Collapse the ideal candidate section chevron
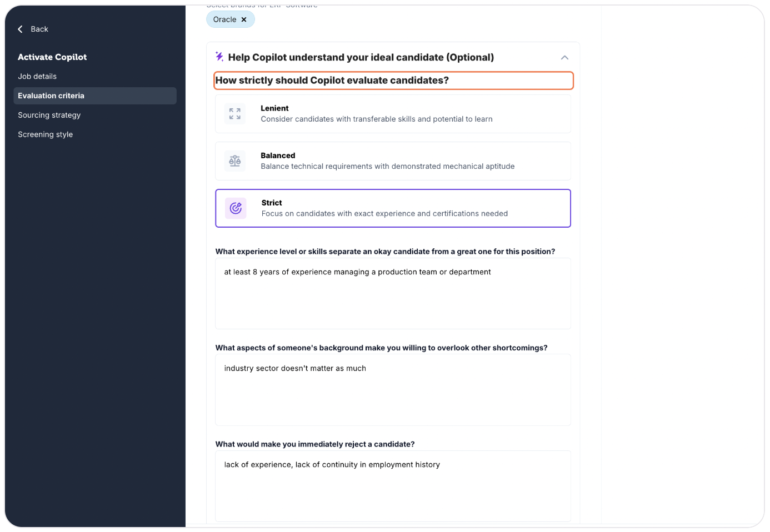The image size is (770, 532). (x=564, y=58)
